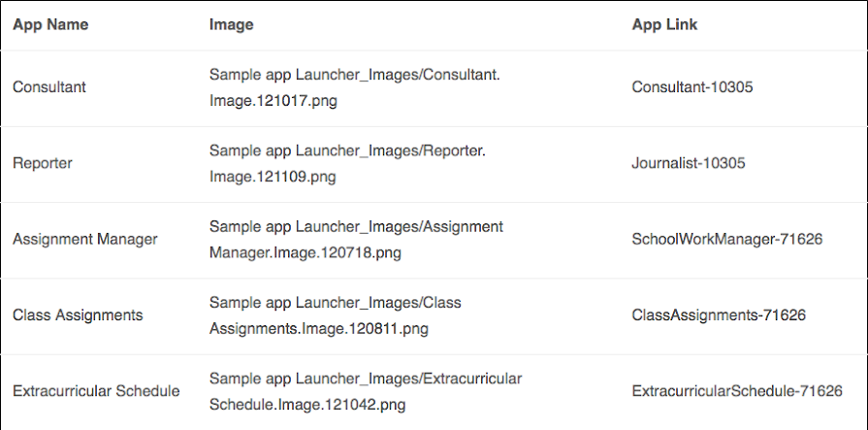Click the Reporter.Image.121109.png image path
This screenshot has height=430, width=868.
point(347,163)
